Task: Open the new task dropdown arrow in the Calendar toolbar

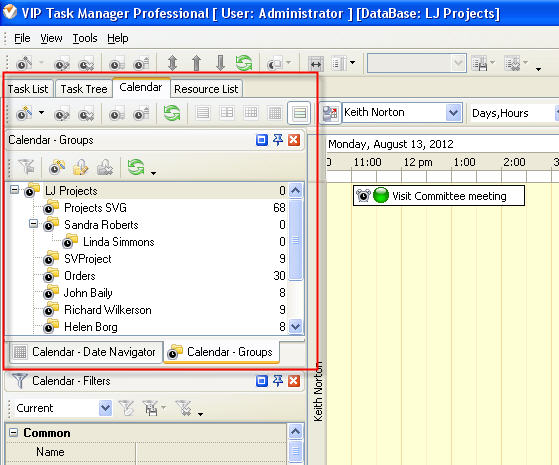Action: pos(41,113)
